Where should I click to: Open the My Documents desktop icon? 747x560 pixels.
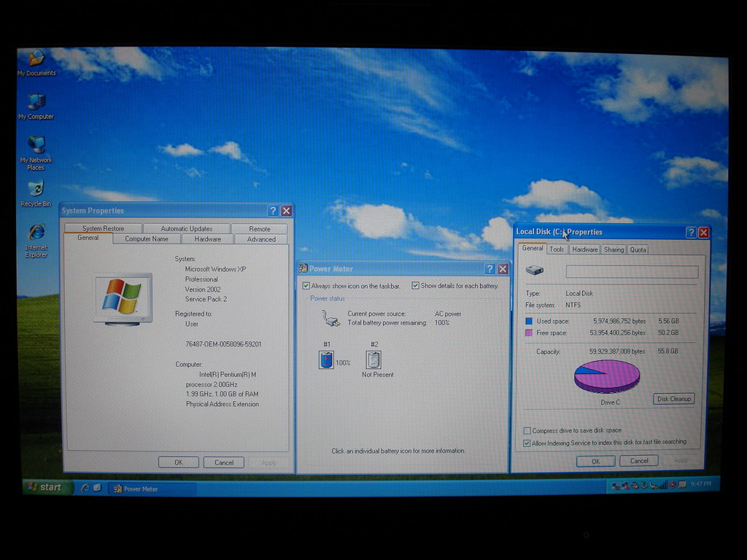click(x=36, y=63)
